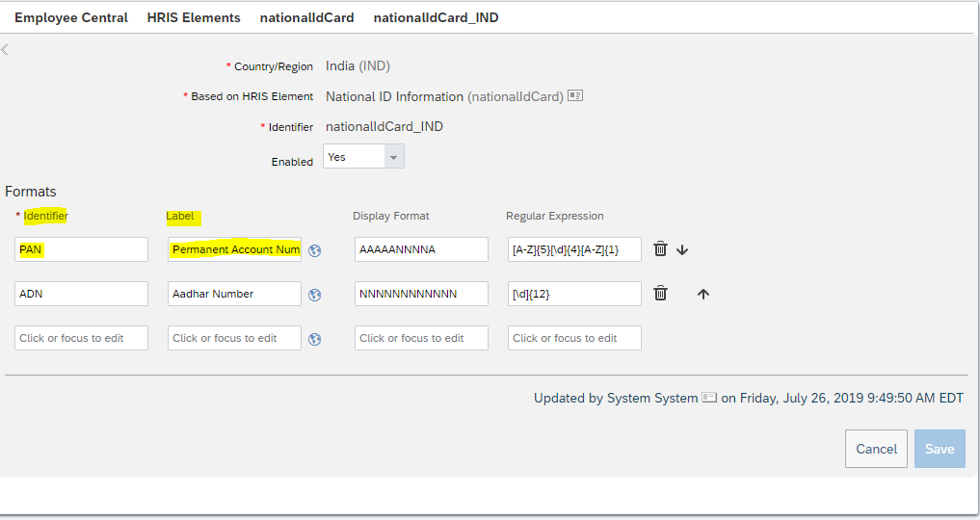
Task: Click the Save button
Action: click(x=940, y=449)
